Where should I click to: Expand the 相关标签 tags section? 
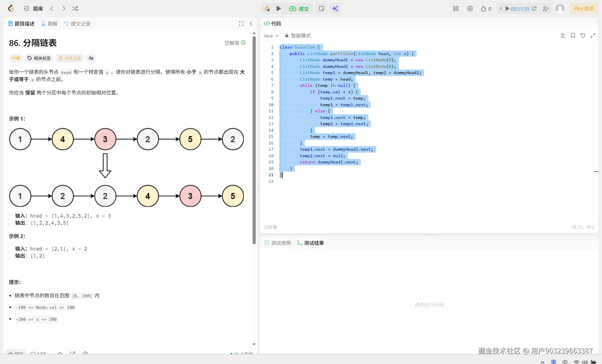coord(39,58)
